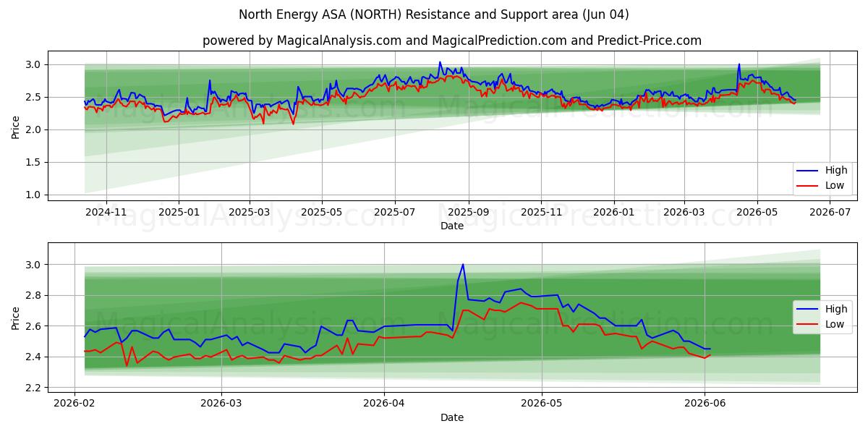Click the '2026-01' date label on top chart
Viewport: 868px width, 434px height.
[613, 213]
